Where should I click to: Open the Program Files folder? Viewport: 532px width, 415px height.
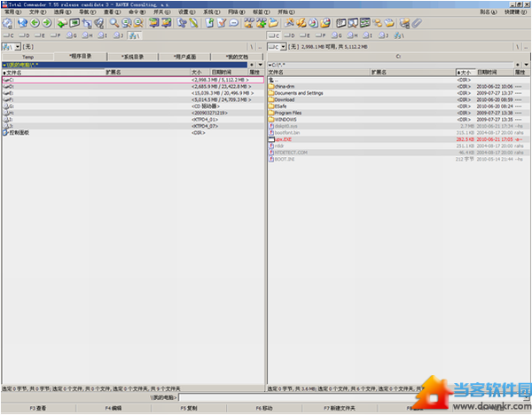pyautogui.click(x=288, y=113)
